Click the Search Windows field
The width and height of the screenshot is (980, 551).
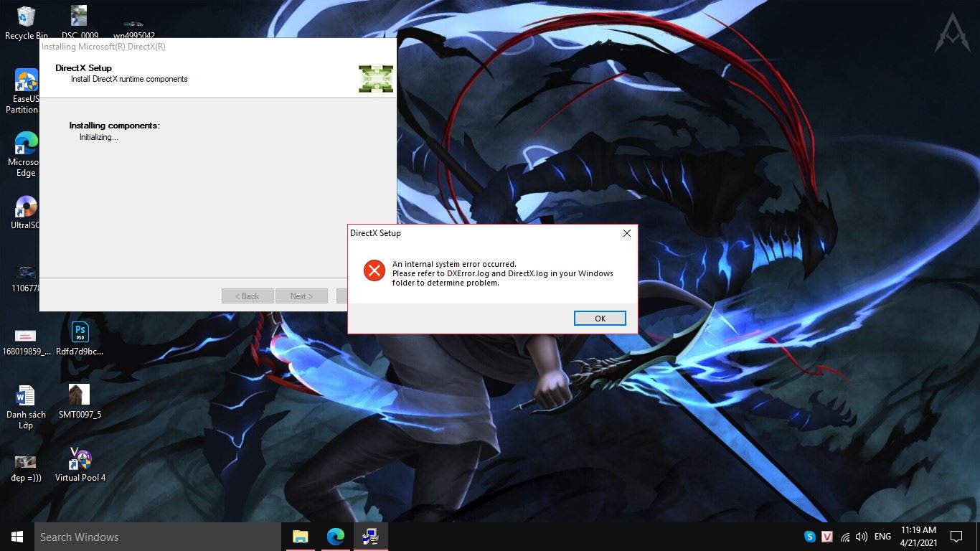pos(108,537)
